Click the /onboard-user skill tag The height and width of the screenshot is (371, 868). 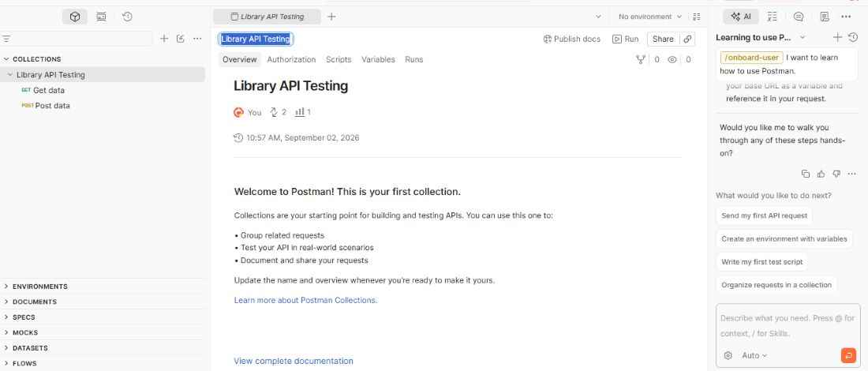[x=752, y=58]
